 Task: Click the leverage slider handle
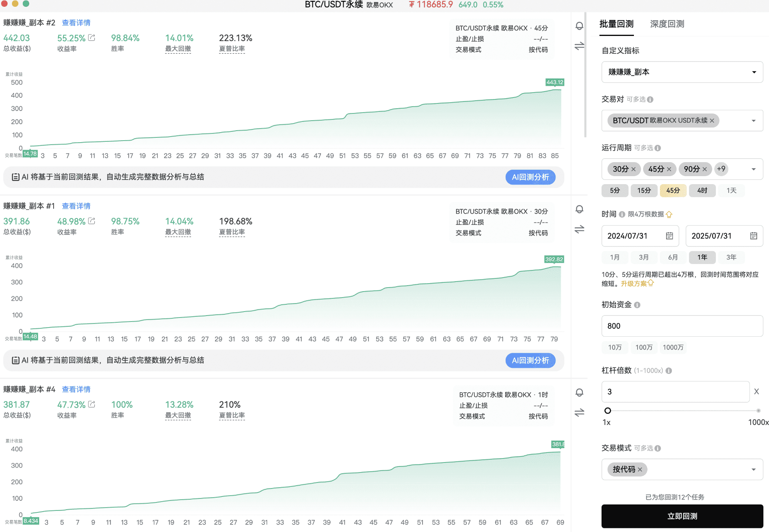tap(608, 411)
